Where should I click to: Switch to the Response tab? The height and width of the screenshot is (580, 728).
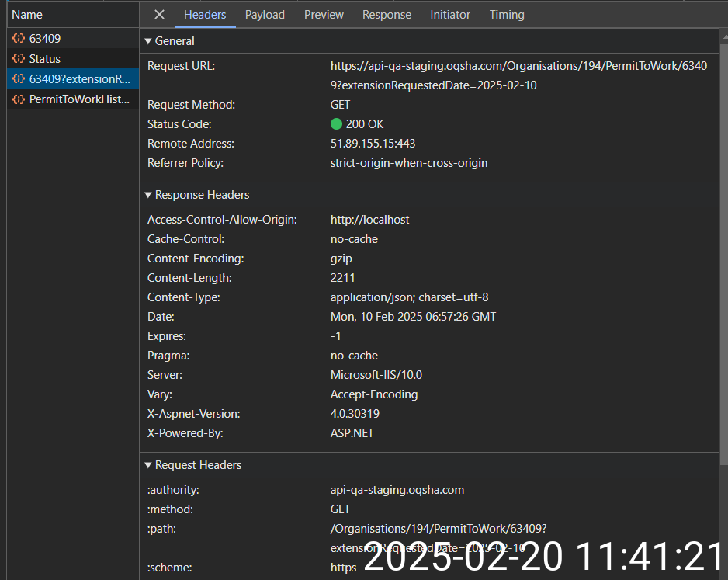click(387, 15)
